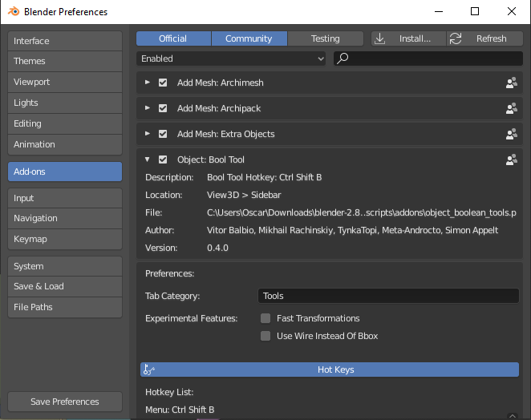This screenshot has height=420, width=531.
Task: Open Save & Load preferences
Action: pyautogui.click(x=65, y=286)
